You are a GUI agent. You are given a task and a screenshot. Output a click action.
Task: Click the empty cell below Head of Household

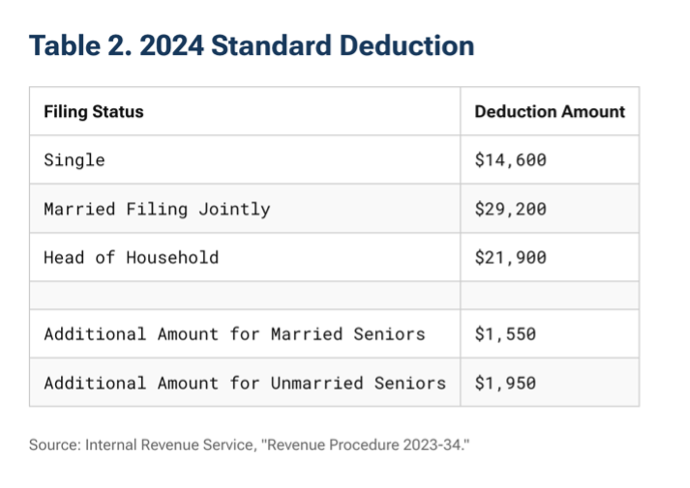244,296
